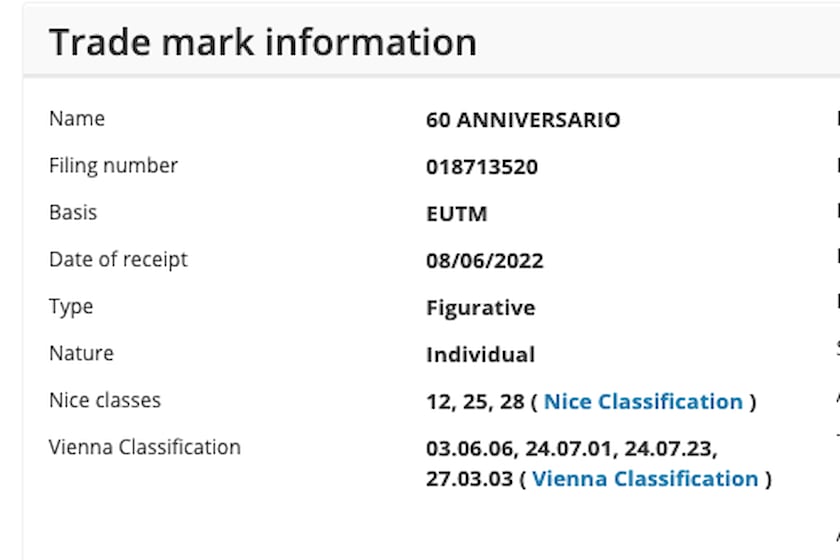Screen dimensions: 840x560
Task: Click the Name field label
Action: (77, 118)
